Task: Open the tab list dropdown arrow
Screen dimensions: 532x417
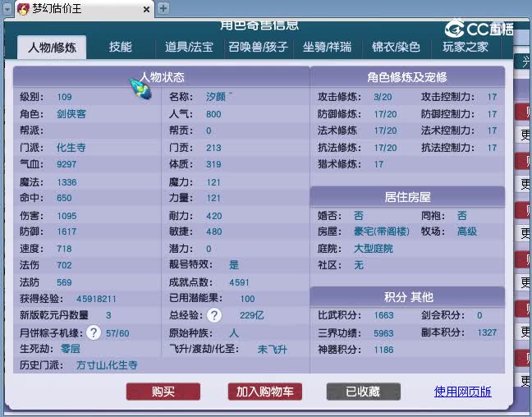Action: click(7, 9)
